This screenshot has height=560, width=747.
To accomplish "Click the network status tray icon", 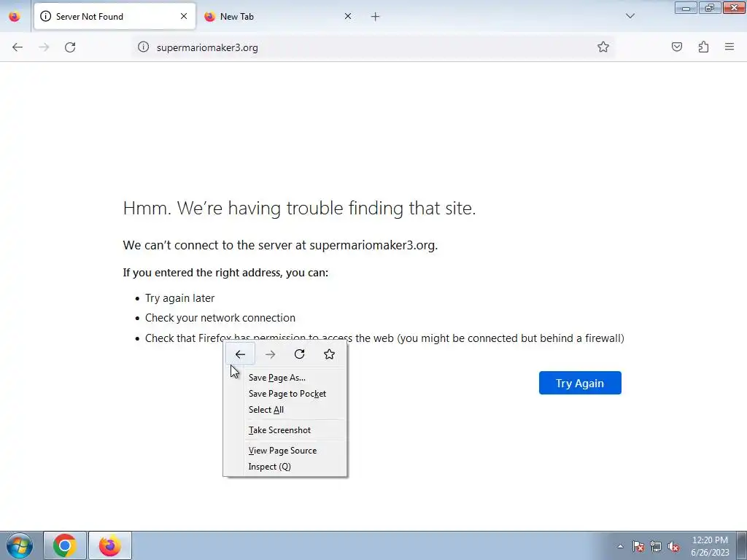I will (x=656, y=546).
